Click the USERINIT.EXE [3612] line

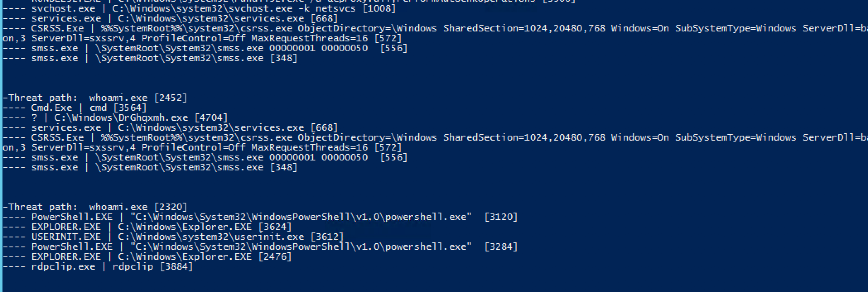[174, 237]
